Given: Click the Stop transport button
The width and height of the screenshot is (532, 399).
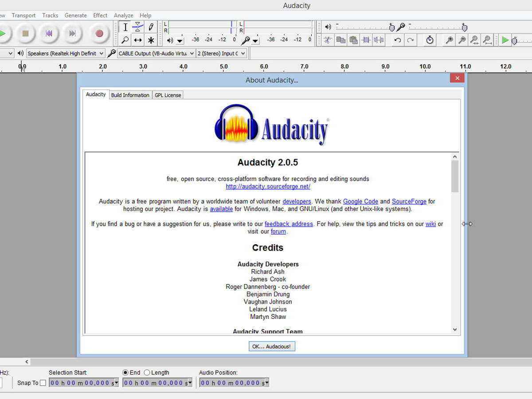Looking at the screenshot, I should (25, 33).
